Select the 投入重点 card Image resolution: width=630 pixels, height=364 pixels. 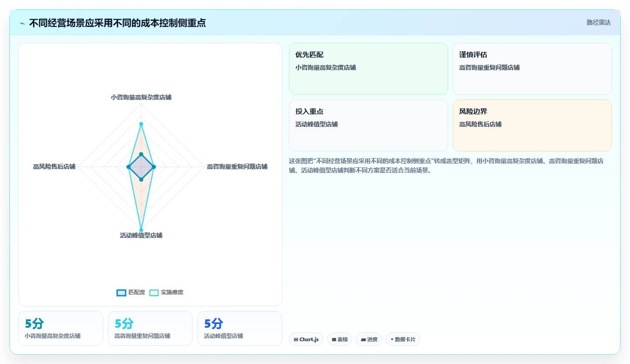[368, 126]
